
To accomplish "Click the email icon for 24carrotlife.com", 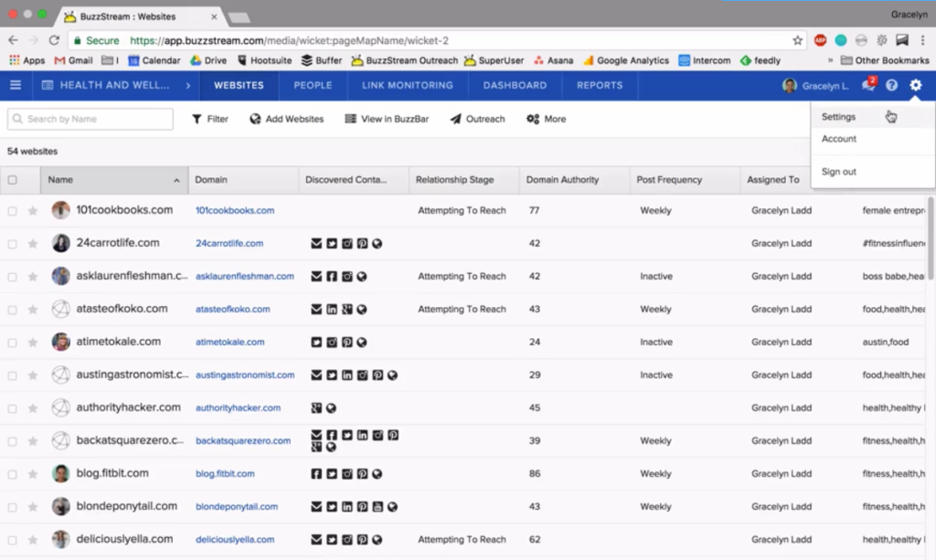I will [316, 243].
